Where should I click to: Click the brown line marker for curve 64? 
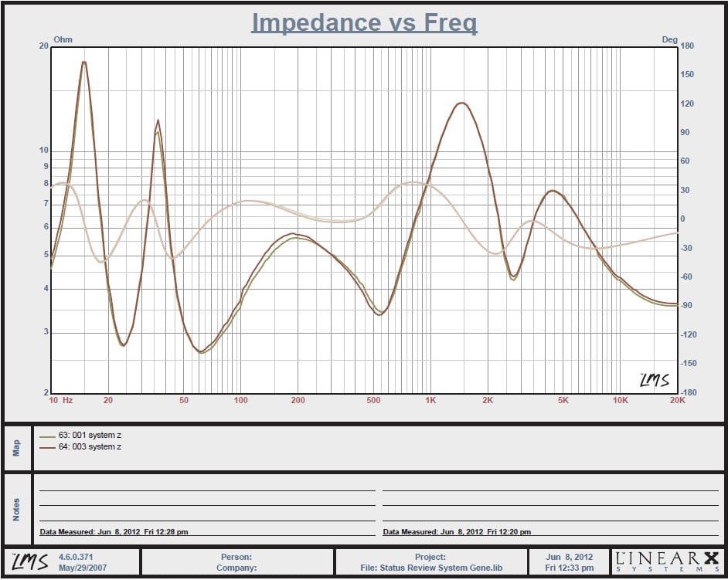coord(46,447)
